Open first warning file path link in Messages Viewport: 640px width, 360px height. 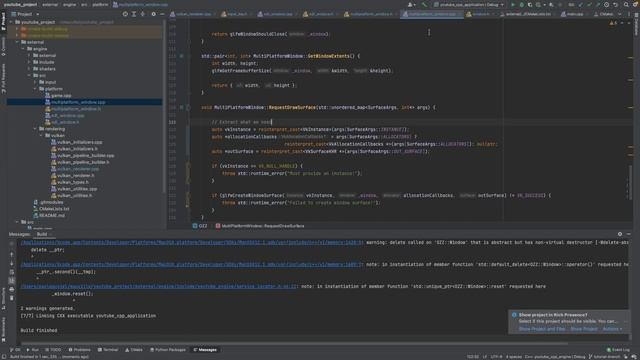click(191, 242)
